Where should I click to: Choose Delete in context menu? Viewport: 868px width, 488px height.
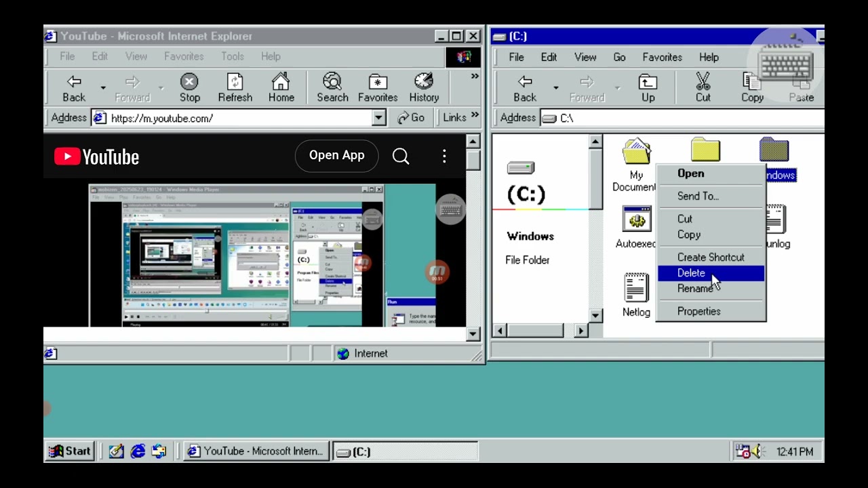711,273
